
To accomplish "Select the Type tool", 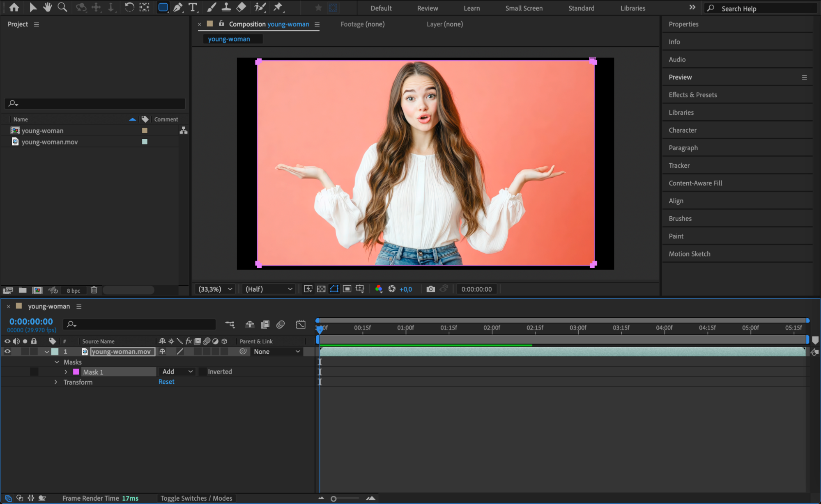I will pos(192,7).
